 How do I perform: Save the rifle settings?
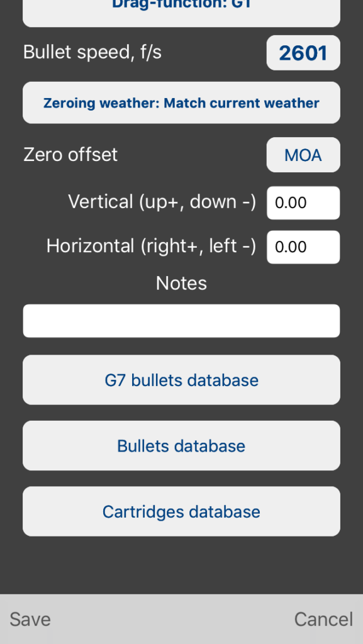(30, 619)
